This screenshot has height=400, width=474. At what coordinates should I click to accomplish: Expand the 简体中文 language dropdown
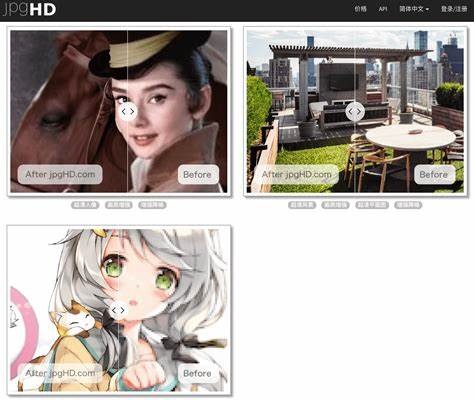tap(414, 9)
